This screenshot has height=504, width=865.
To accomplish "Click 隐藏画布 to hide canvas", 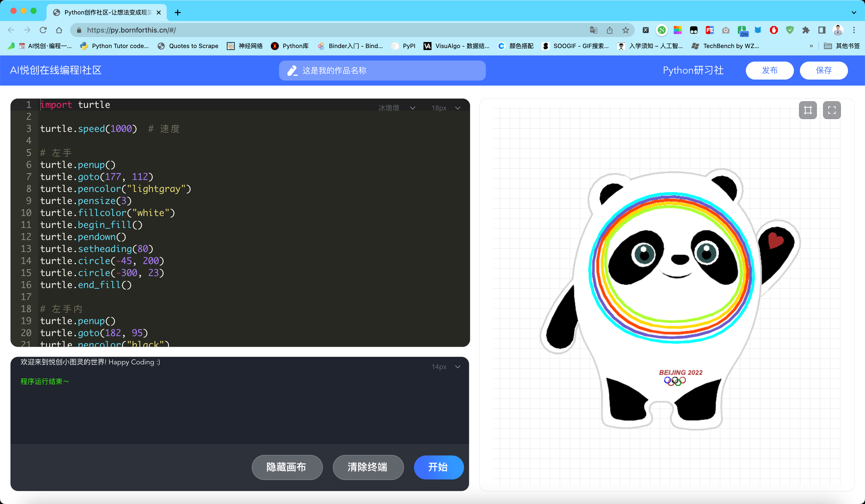I will click(287, 467).
